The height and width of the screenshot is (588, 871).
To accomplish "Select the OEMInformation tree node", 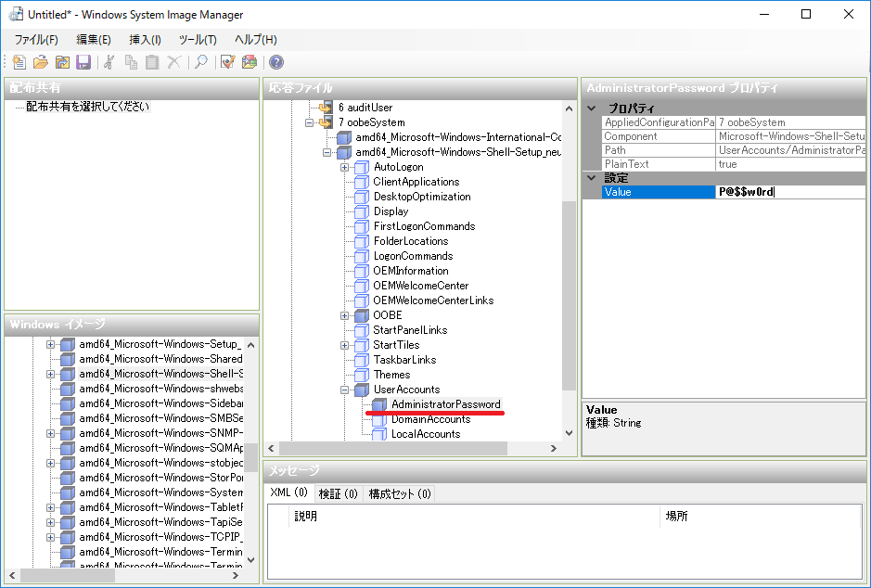I will pyautogui.click(x=411, y=271).
